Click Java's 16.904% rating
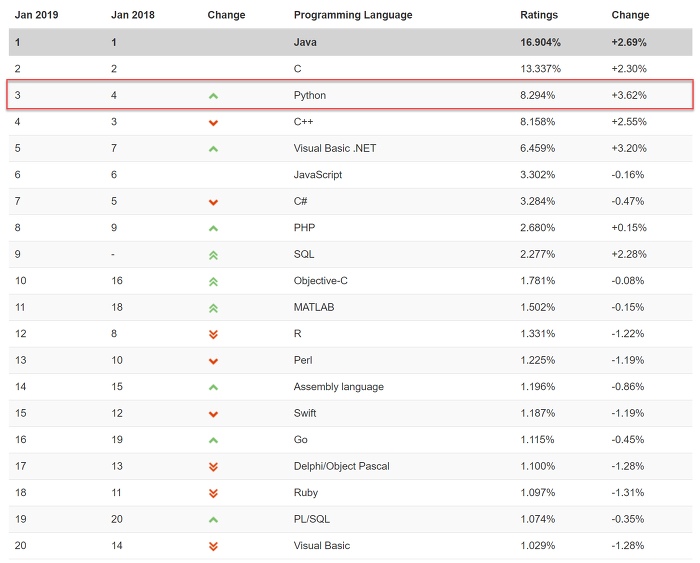Viewport: 700px width, 563px height. [x=540, y=42]
